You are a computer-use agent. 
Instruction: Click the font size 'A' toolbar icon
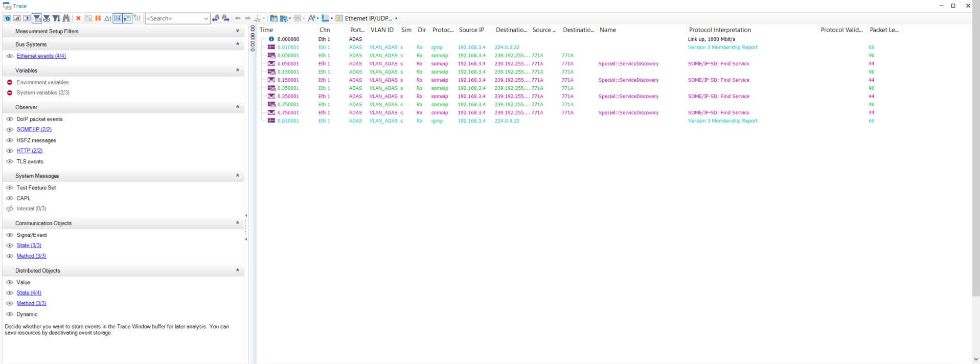(x=311, y=18)
